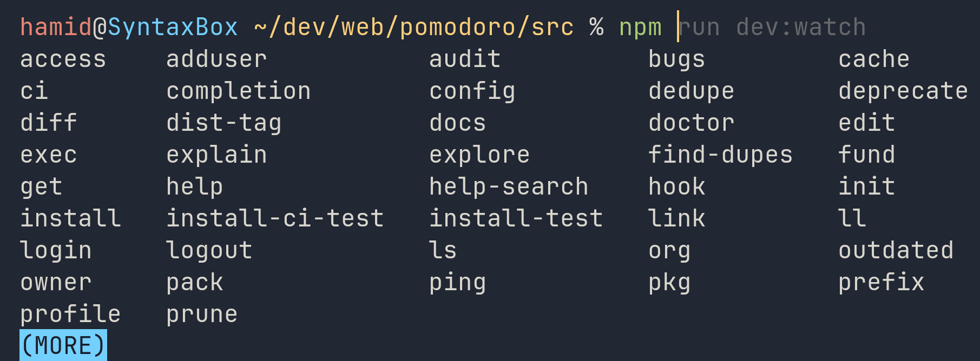This screenshot has width=980, height=361.
Task: Select the 'install' completion entry
Action: 70,219
